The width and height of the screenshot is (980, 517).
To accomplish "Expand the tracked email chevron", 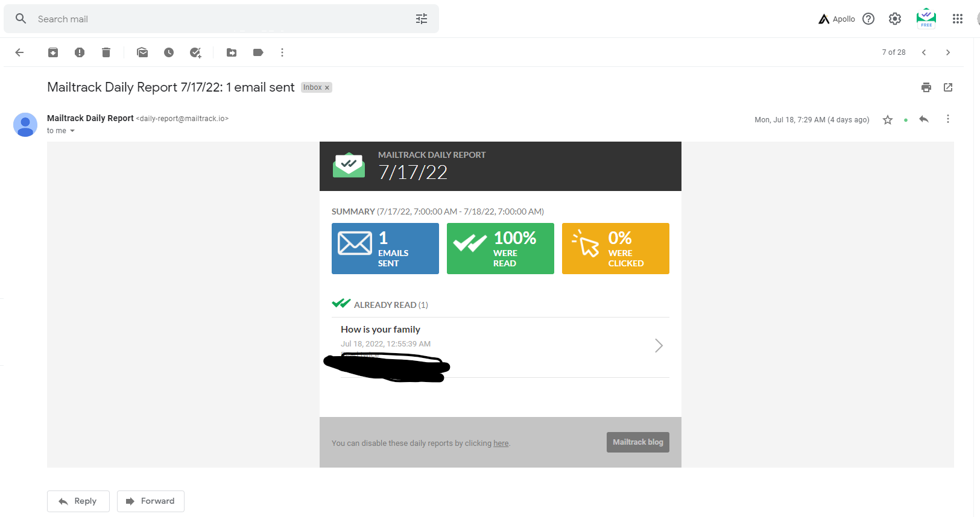I will coord(659,345).
